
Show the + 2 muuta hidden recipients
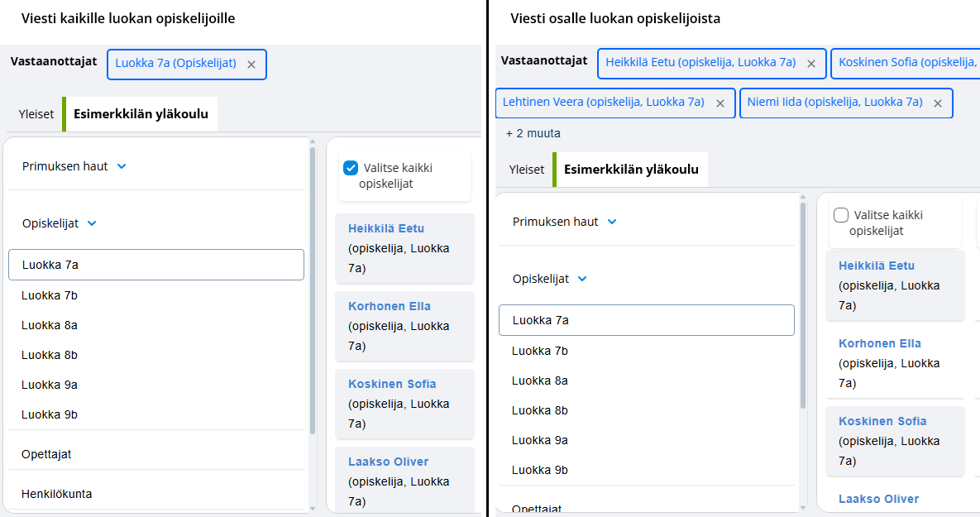[533, 133]
